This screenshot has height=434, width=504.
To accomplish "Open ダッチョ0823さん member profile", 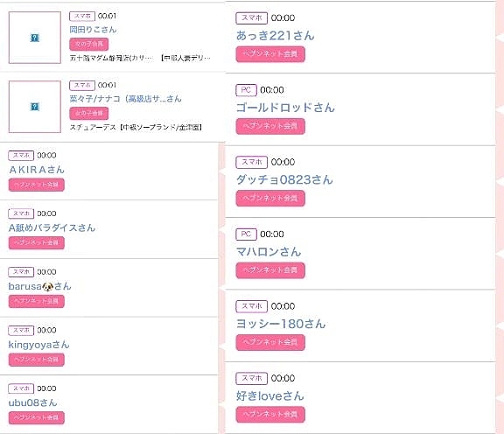I will (x=284, y=179).
